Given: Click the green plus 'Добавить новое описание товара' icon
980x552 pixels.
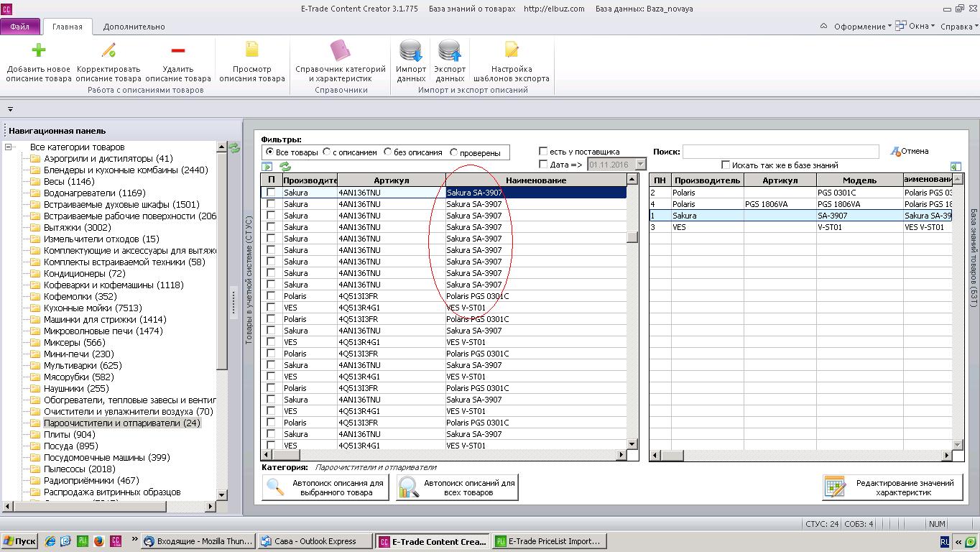Looking at the screenshot, I should click(x=39, y=50).
